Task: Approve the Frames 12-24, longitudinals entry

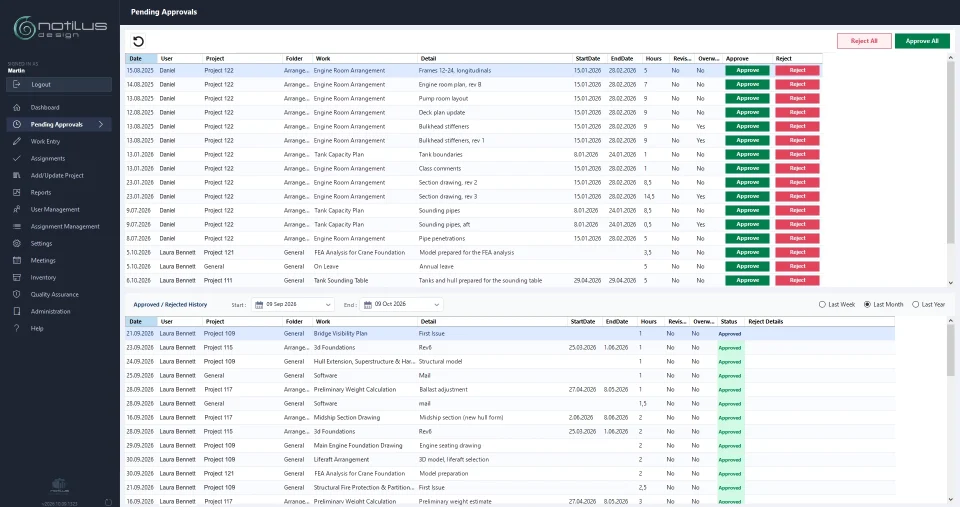Action: [x=748, y=70]
